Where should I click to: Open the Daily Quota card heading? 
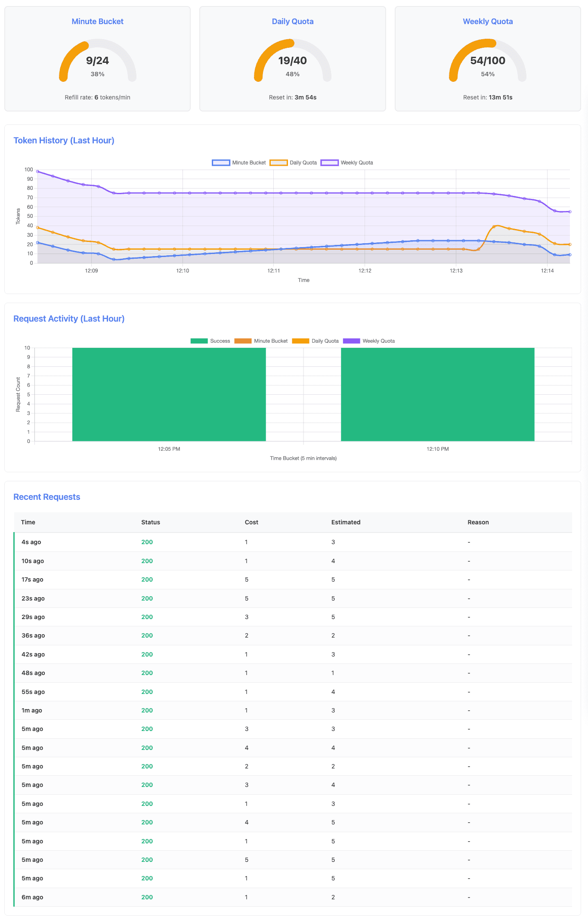293,22
